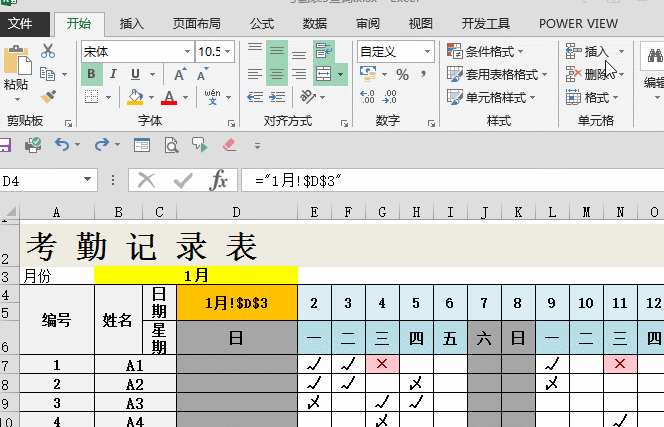Screen dimensions: 664x427
Task: Click the cell borders icon
Action: (x=91, y=97)
